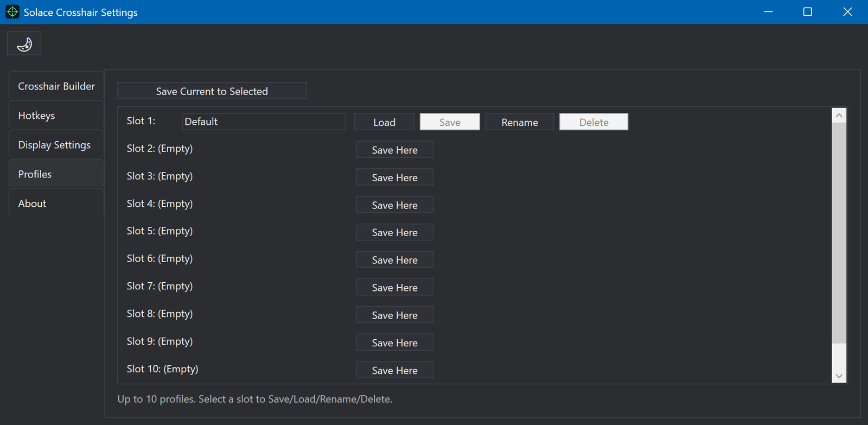Rename the Slot 1 profile

coord(519,122)
